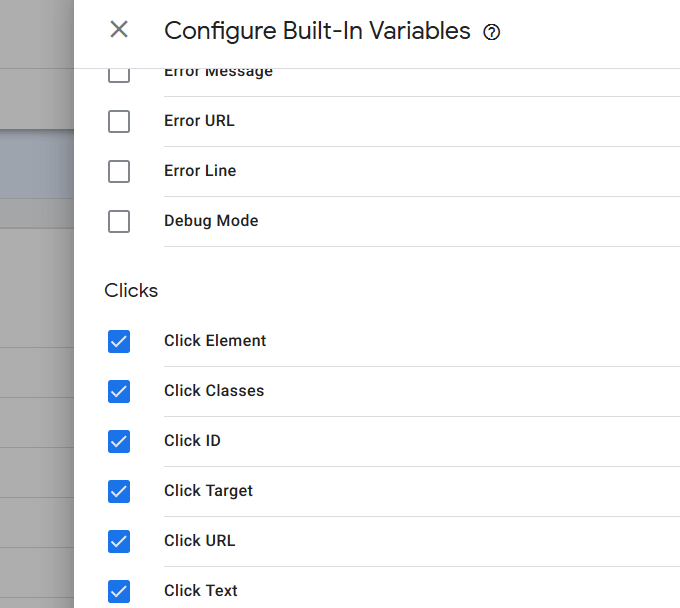The height and width of the screenshot is (608, 680).
Task: Click the Clicks section heading
Action: (131, 291)
